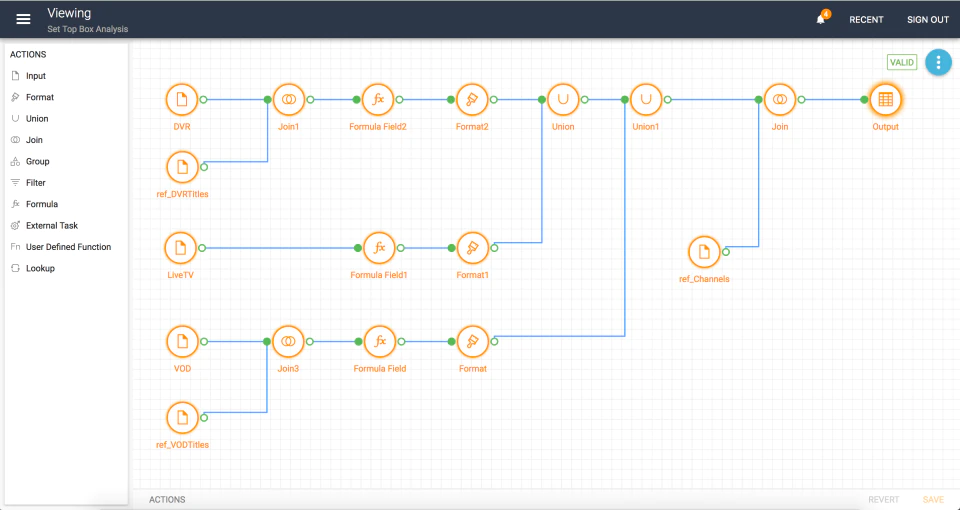This screenshot has height=510, width=960.
Task: Select the Join1 node icon
Action: (288, 99)
